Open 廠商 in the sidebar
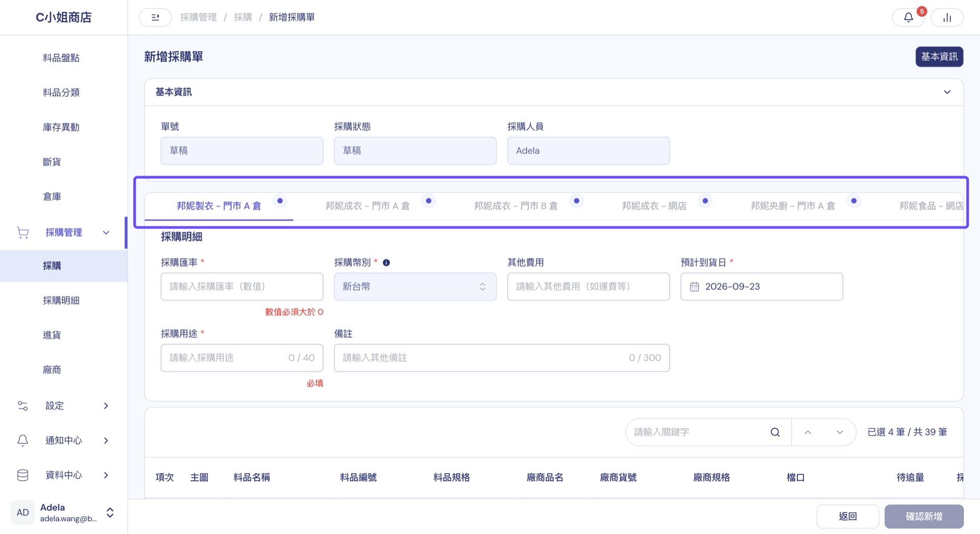This screenshot has width=980, height=534. coord(52,370)
